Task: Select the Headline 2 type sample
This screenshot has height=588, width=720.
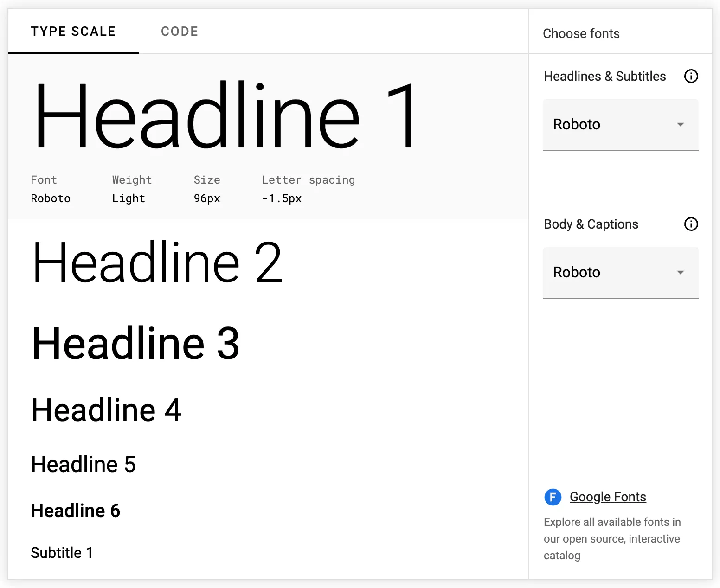Action: (157, 262)
